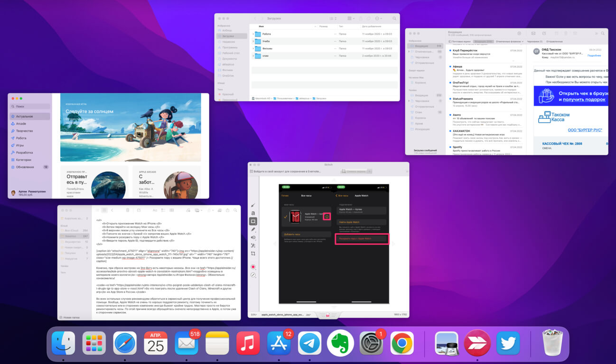Select the marker pen tool in Skitch
Image resolution: width=616 pixels, height=364 pixels.
[x=253, y=229]
